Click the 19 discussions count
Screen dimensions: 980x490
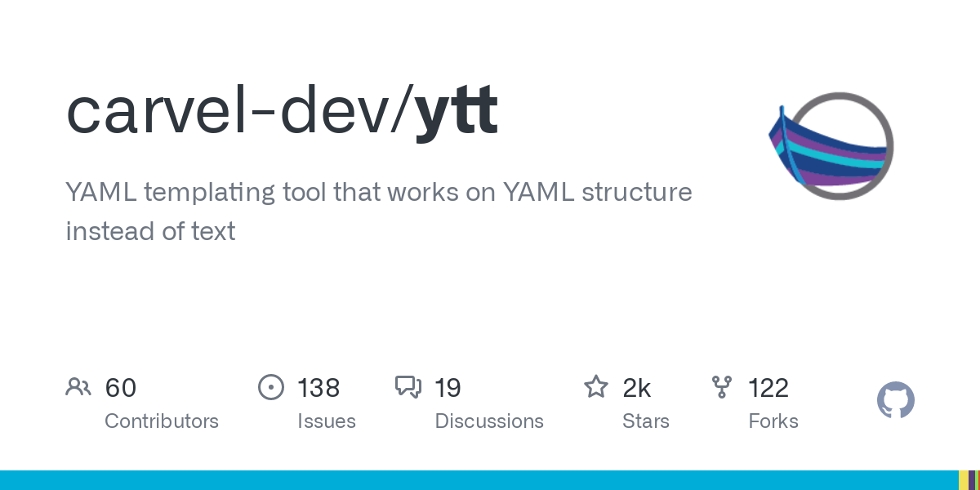click(x=448, y=388)
